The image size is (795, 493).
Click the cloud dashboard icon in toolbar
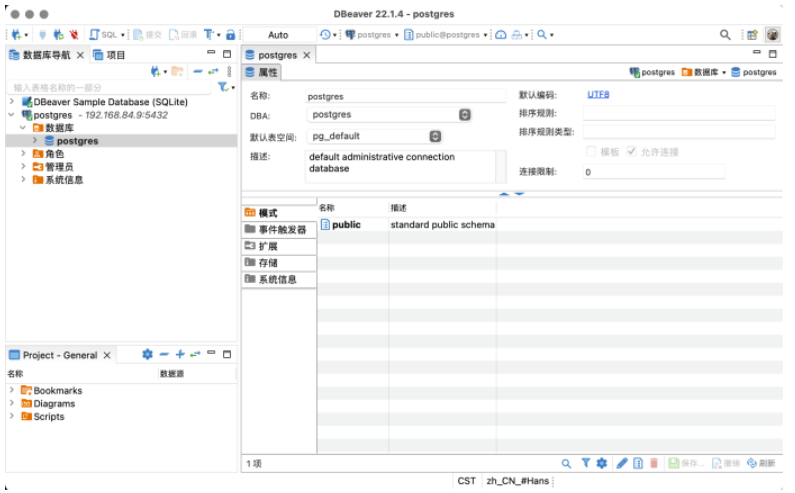501,34
